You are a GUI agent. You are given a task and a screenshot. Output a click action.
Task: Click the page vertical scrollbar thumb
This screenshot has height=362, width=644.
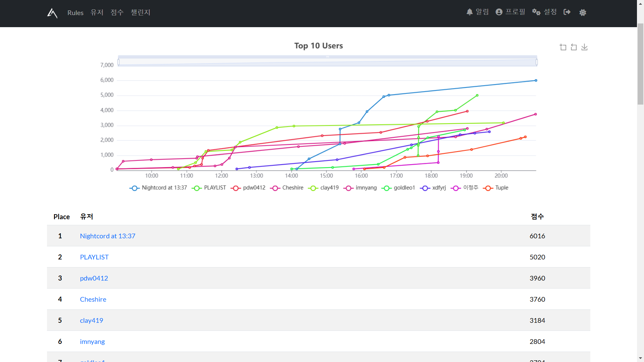click(640, 64)
